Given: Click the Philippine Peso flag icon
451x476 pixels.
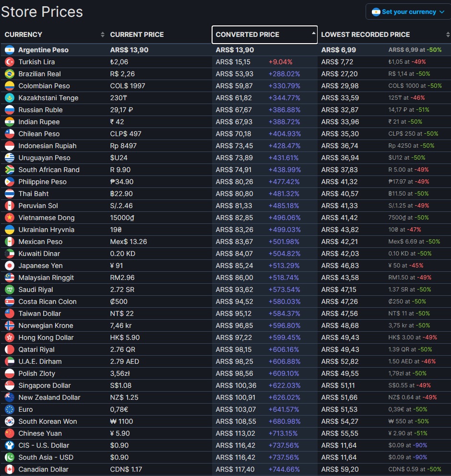Looking at the screenshot, I should point(10,182).
